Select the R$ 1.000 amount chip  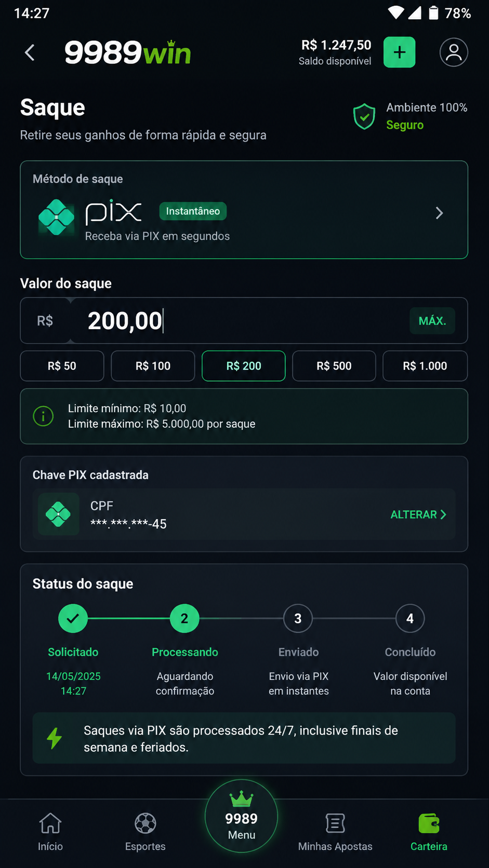(x=425, y=366)
